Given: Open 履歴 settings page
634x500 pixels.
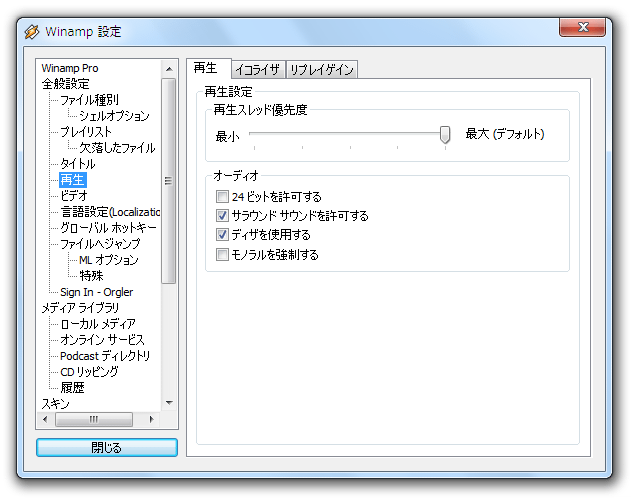Looking at the screenshot, I should coord(72,388).
